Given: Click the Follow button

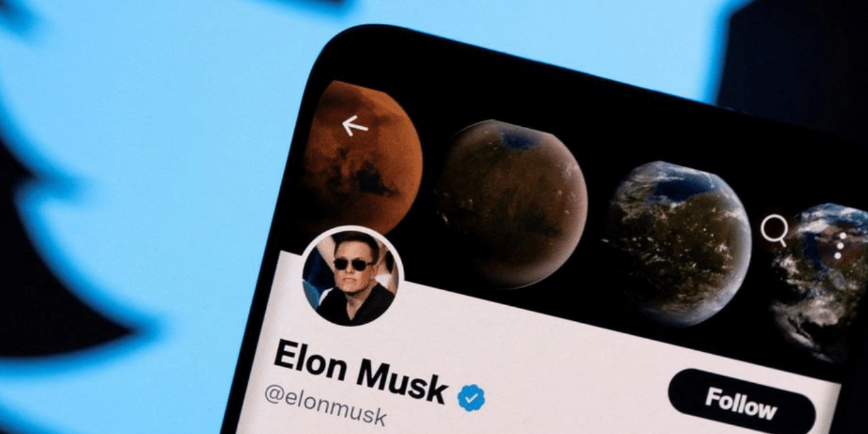Looking at the screenshot, I should pyautogui.click(x=741, y=403).
